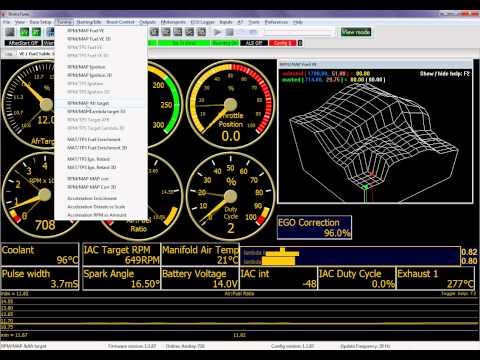
Task: Toggle the View mode button
Action: 356,32
